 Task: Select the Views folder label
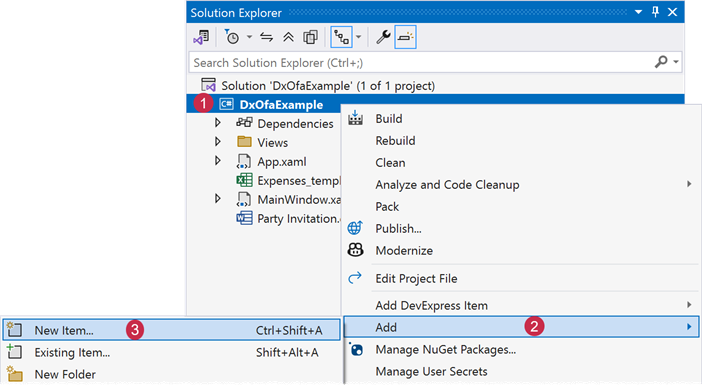click(272, 143)
